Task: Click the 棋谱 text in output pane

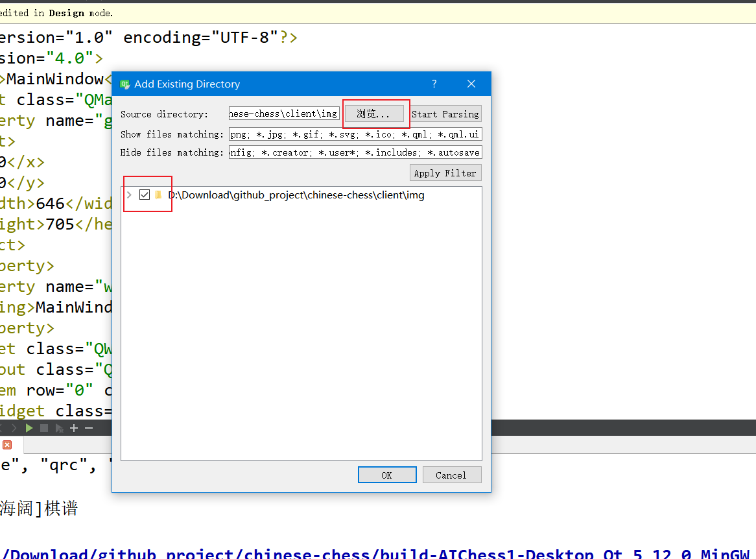Action: point(61,508)
